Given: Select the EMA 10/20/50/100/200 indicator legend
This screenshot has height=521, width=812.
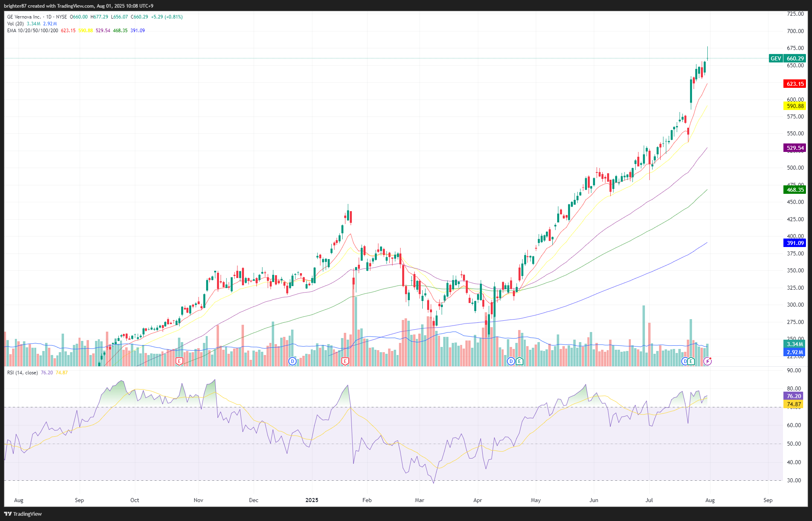Looking at the screenshot, I should pyautogui.click(x=33, y=31).
